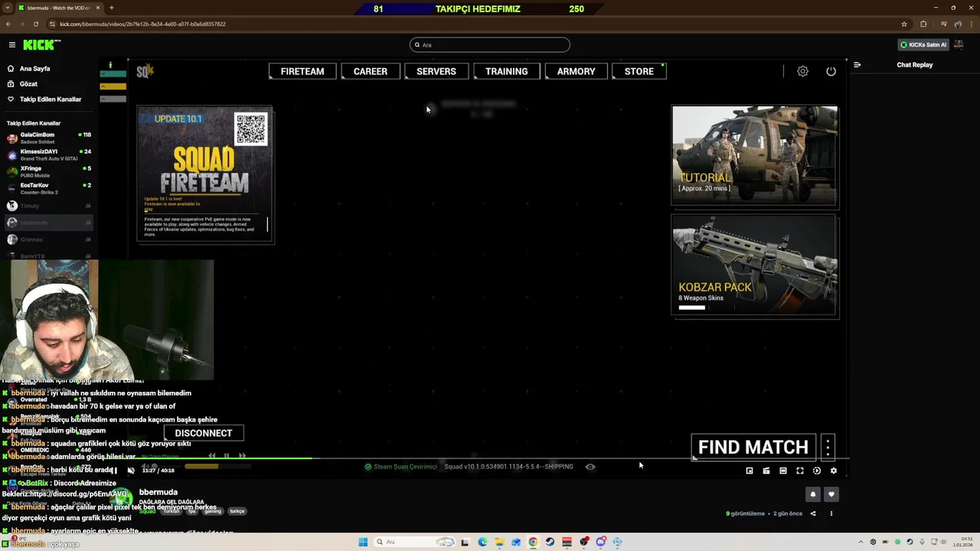The image size is (980, 551).
Task: Open the Tutorial helicopter card
Action: 754,155
